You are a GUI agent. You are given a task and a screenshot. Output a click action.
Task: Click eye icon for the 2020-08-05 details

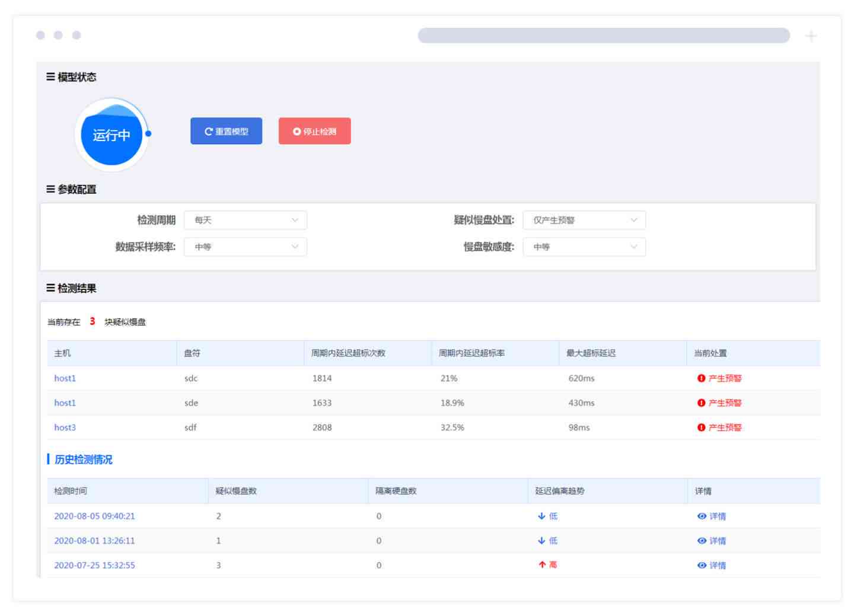pos(702,516)
